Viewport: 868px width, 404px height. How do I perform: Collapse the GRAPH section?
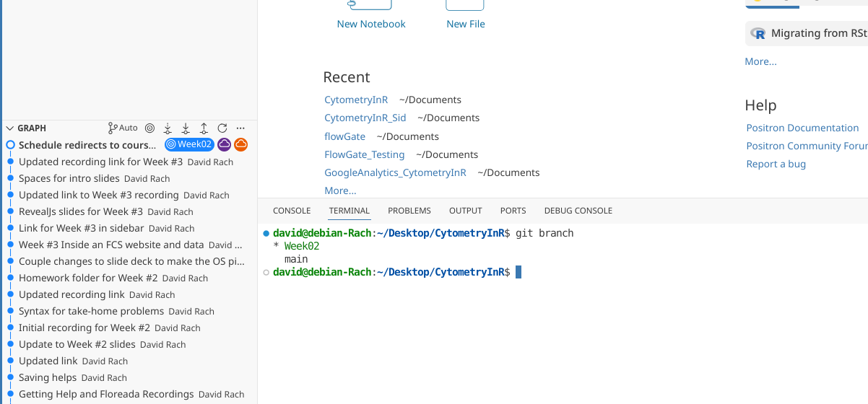(10, 128)
